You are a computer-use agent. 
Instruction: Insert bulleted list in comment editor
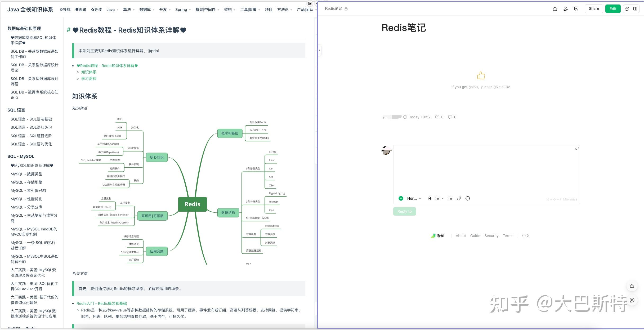pyautogui.click(x=450, y=198)
